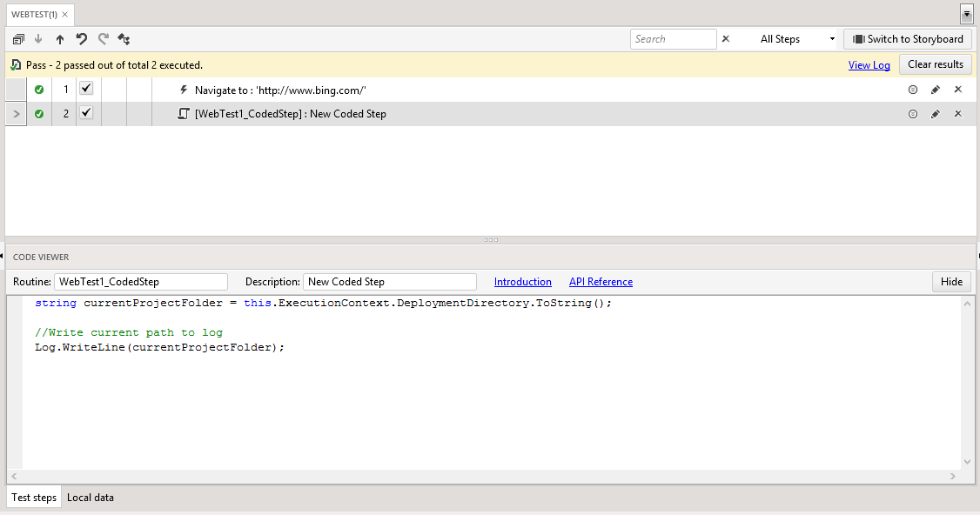The image size is (980, 515).
Task: Switch to the Local data tab
Action: [90, 498]
